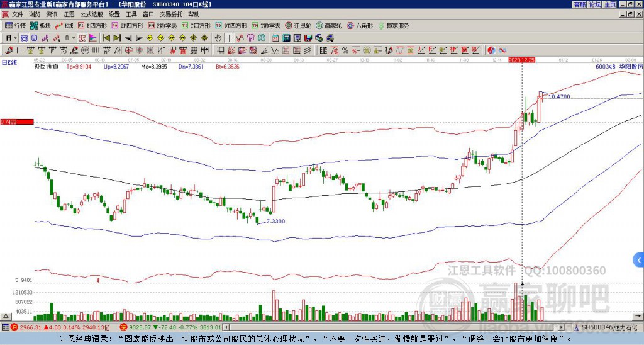644x345 pixels.
Task: Open the 赢家轮 tool
Action: pyautogui.click(x=330, y=26)
